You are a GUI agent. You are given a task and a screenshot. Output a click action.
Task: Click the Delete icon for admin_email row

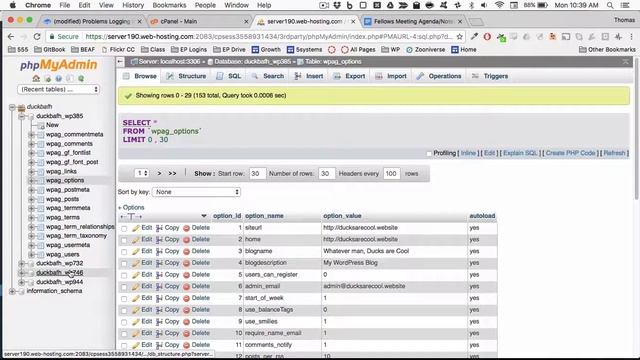point(187,287)
